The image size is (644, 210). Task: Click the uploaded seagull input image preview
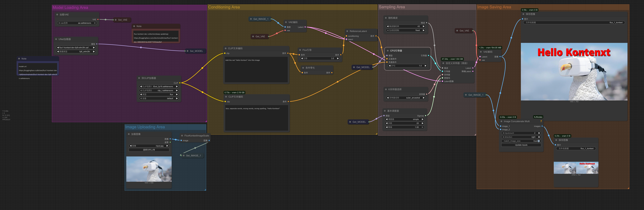(149, 169)
